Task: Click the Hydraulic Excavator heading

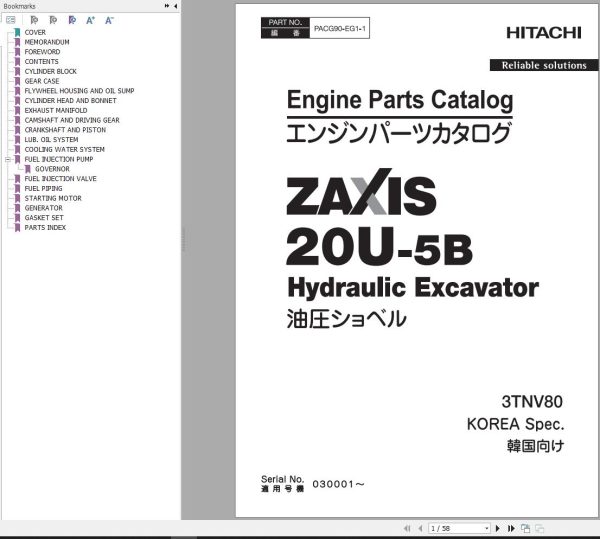Action: coord(413,287)
